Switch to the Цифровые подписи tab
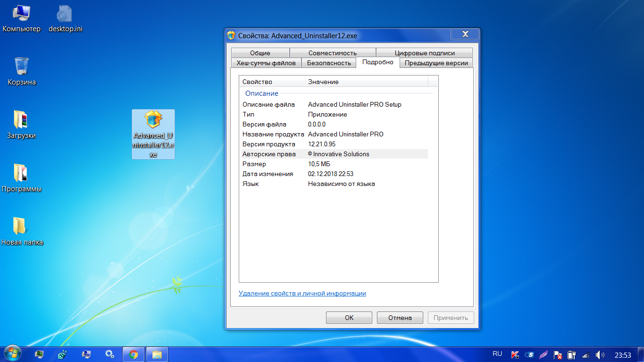644x362 pixels. [x=424, y=53]
